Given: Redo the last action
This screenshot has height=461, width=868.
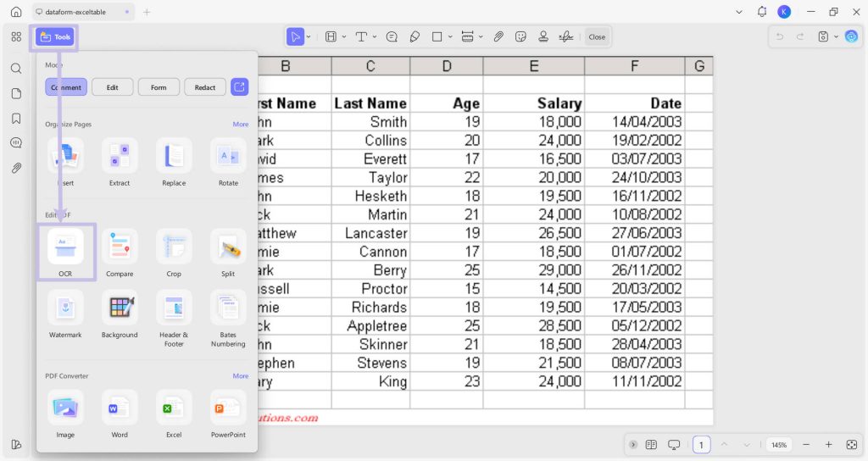Looking at the screenshot, I should (x=800, y=37).
